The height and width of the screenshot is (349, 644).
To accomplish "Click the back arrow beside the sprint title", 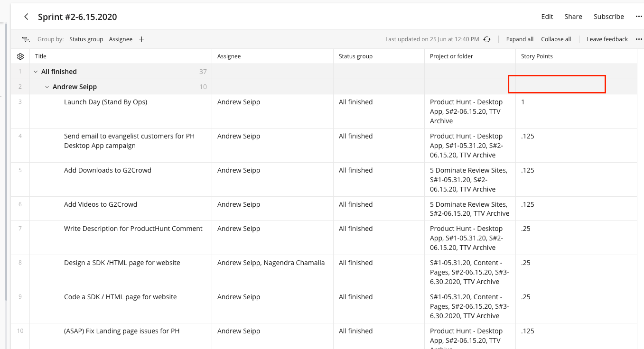I will pyautogui.click(x=27, y=17).
